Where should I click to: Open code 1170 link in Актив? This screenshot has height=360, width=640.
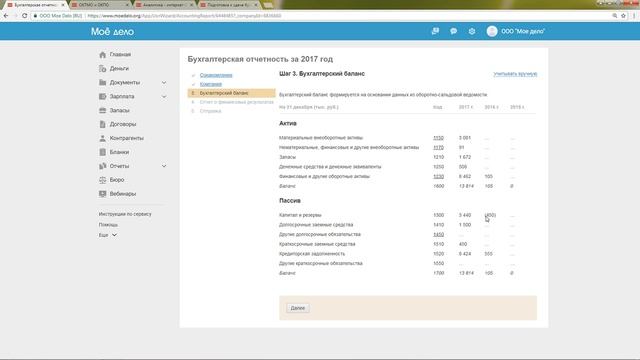438,147
